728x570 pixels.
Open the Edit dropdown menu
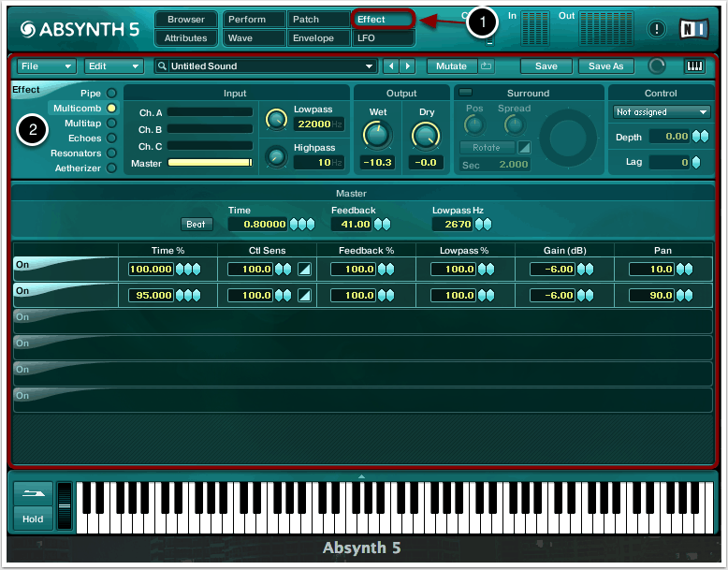point(113,66)
